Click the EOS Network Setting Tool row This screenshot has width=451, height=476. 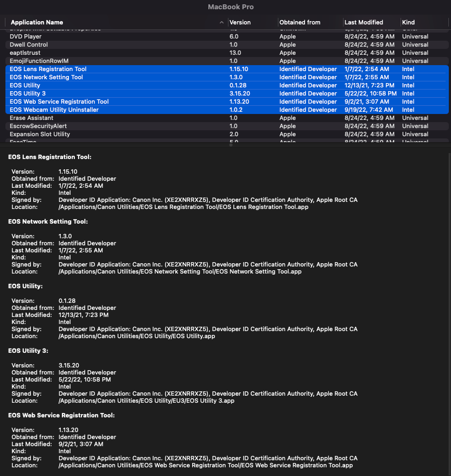coord(46,77)
